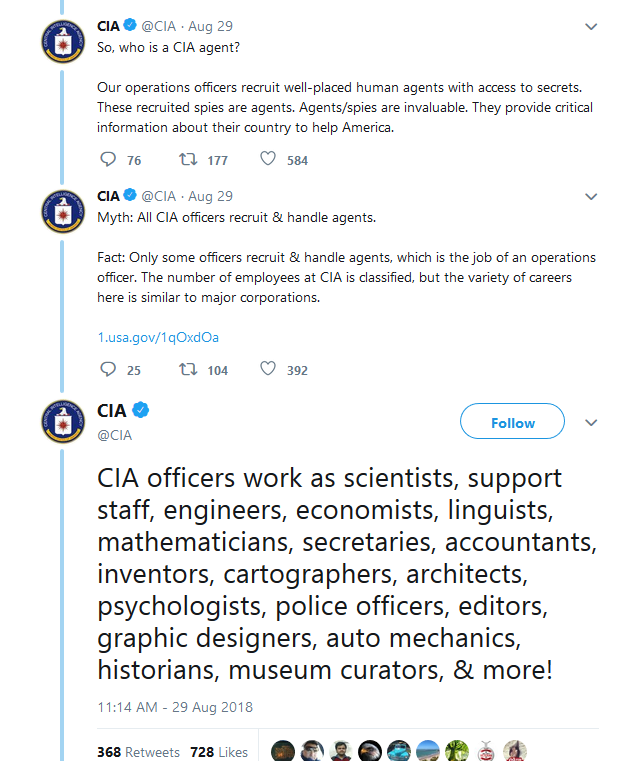Open the 1.usa.gov/1qOxdOa link
639x761 pixels.
click(x=158, y=337)
